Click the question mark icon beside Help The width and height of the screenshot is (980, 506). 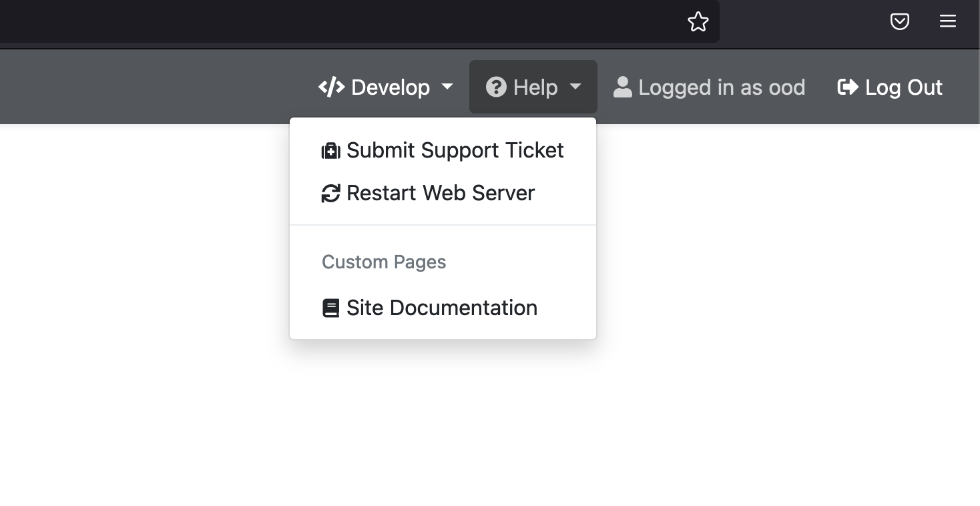pos(496,87)
